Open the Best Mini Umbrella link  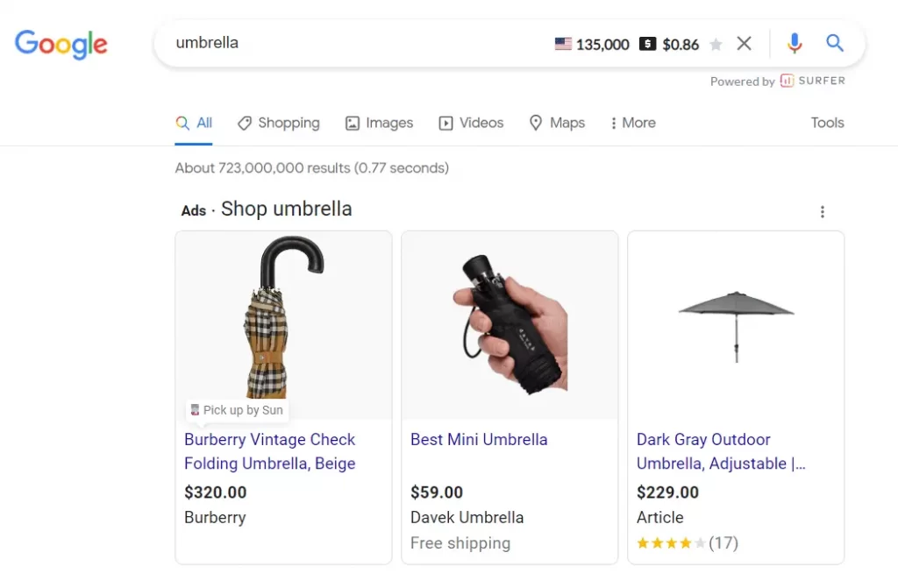[479, 439]
